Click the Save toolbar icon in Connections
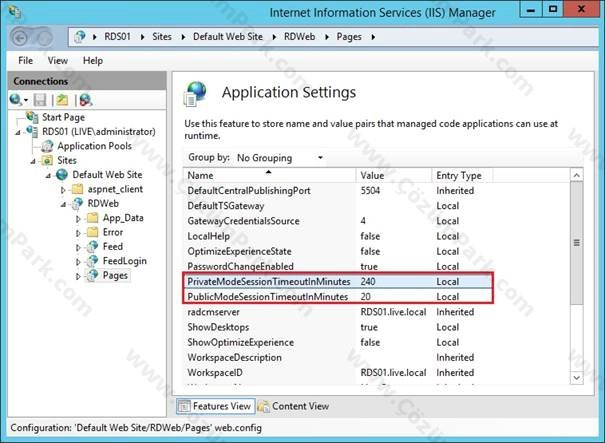Image resolution: width=605 pixels, height=443 pixels. [40, 100]
